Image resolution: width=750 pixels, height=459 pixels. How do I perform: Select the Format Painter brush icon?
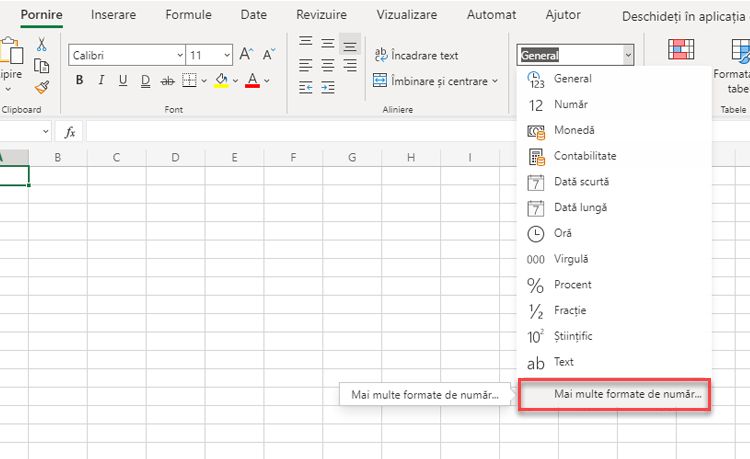click(42, 87)
